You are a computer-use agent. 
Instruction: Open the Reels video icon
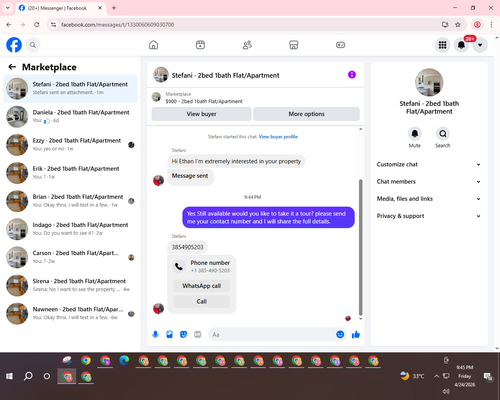(x=200, y=45)
